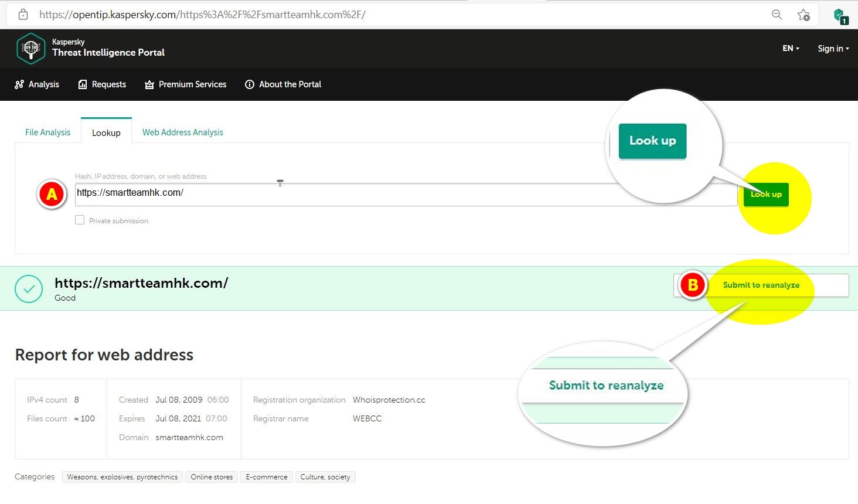Click the Threat Intelligence Portal title link
The width and height of the screenshot is (858, 504).
click(x=108, y=53)
